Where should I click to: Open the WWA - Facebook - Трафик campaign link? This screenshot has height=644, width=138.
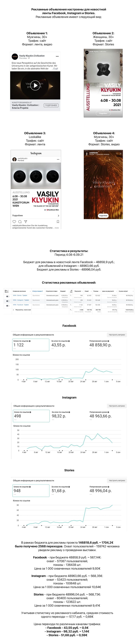21,305
